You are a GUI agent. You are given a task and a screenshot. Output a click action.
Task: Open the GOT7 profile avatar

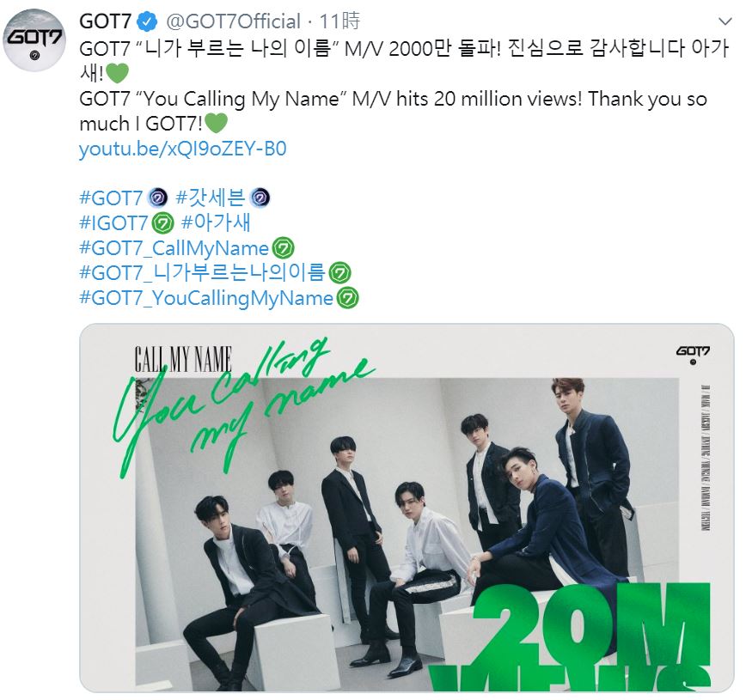34,40
